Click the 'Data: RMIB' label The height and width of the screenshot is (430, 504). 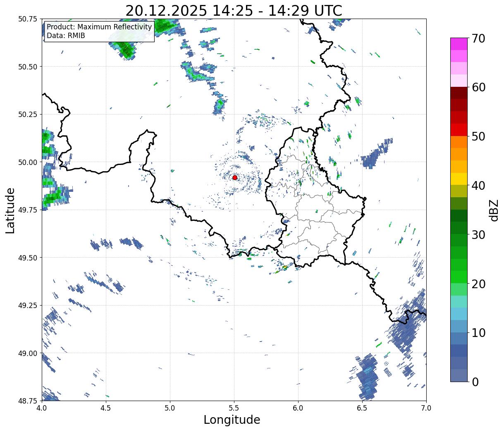[66, 36]
